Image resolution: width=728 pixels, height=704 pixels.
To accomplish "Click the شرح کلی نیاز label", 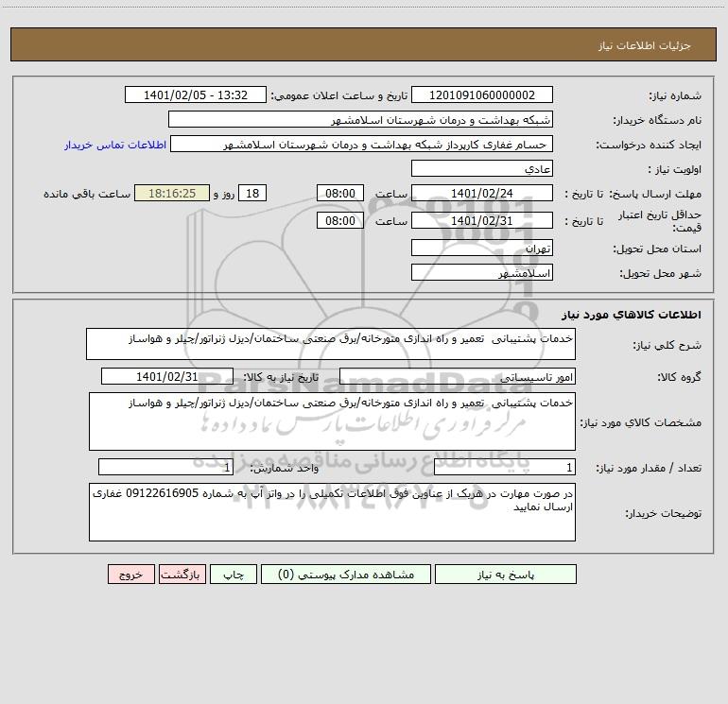I will 667,345.
